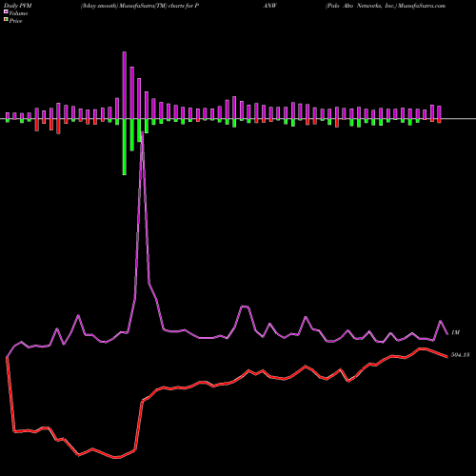Image resolution: width=476 pixels, height=476 pixels.
Task: Click the 'Volume' legend label
Action: pos(18,13)
